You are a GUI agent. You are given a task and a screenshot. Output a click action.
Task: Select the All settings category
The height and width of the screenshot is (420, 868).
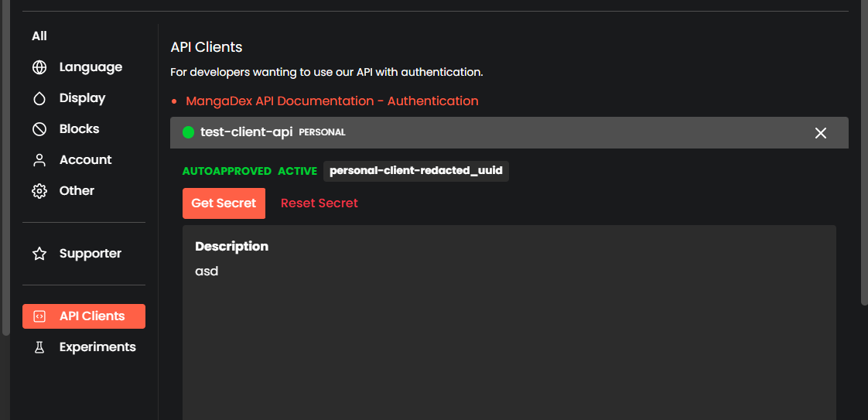click(39, 36)
